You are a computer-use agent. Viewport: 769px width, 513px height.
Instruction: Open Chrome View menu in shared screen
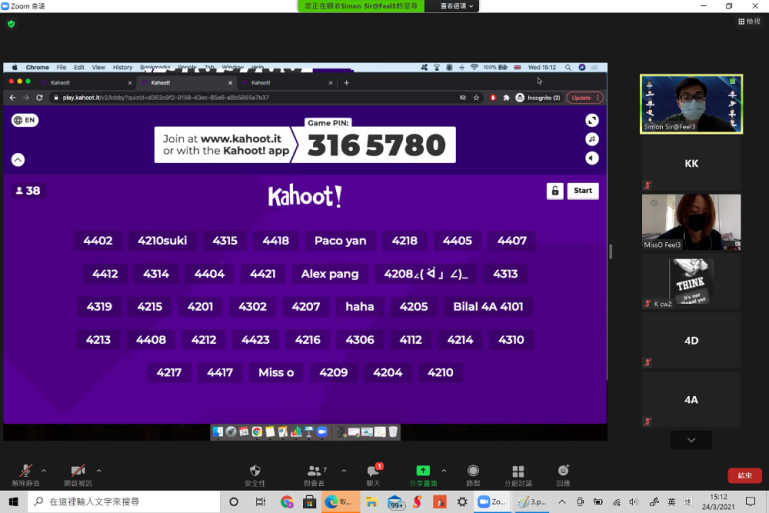click(99, 68)
